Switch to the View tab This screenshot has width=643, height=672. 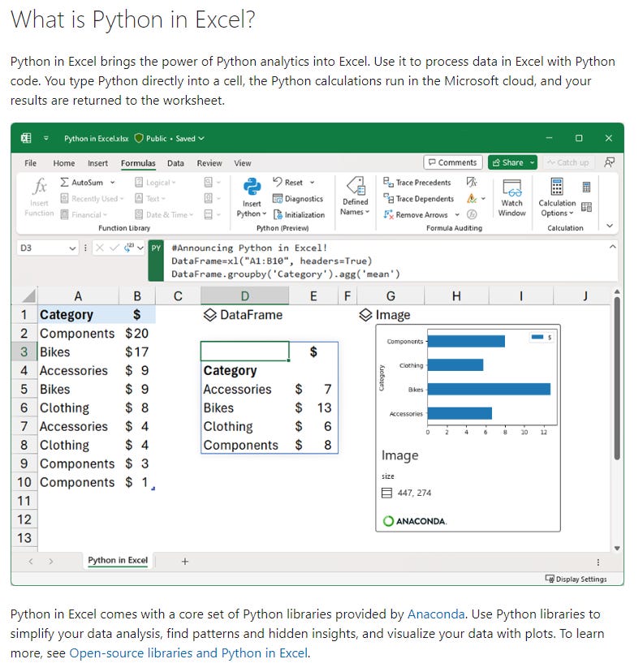[x=243, y=163]
